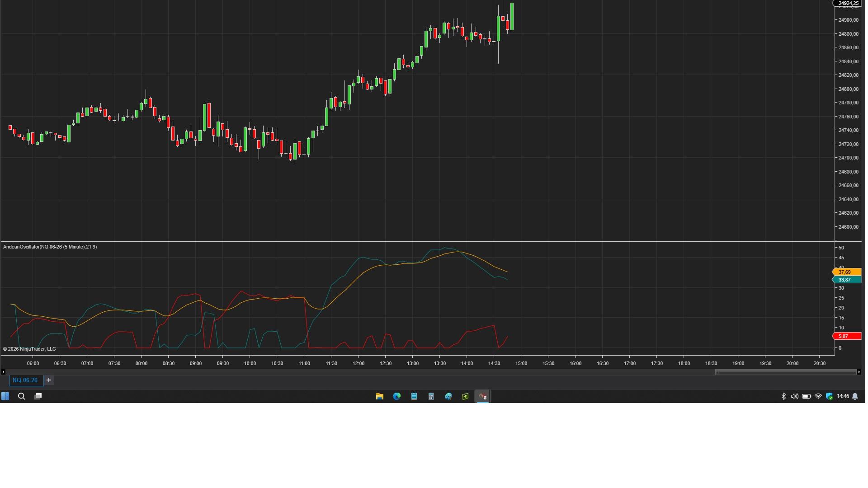The width and height of the screenshot is (868, 488).
Task: Click the NinjaTrader icon in taskbar
Action: click(x=482, y=396)
